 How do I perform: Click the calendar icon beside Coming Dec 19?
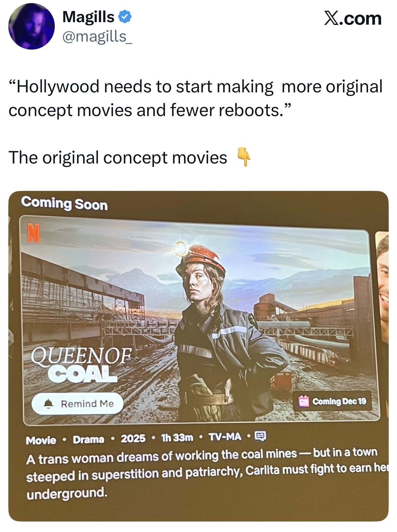click(x=304, y=401)
